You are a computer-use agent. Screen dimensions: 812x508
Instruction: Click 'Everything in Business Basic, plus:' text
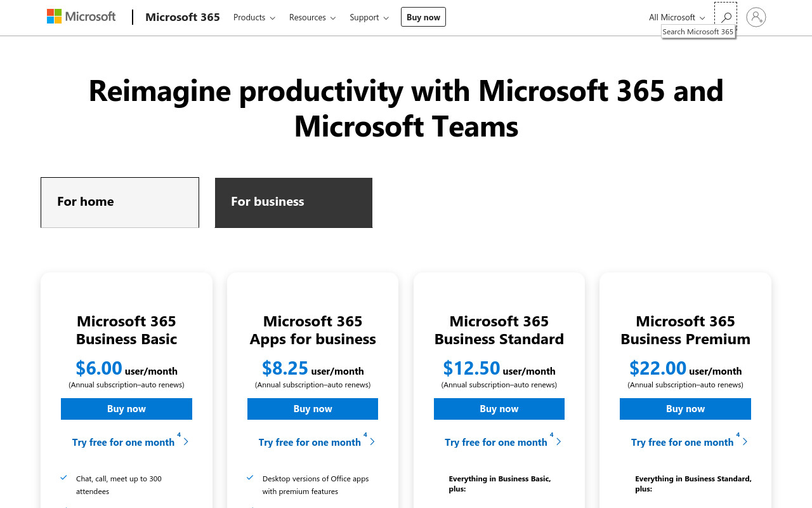tap(500, 484)
